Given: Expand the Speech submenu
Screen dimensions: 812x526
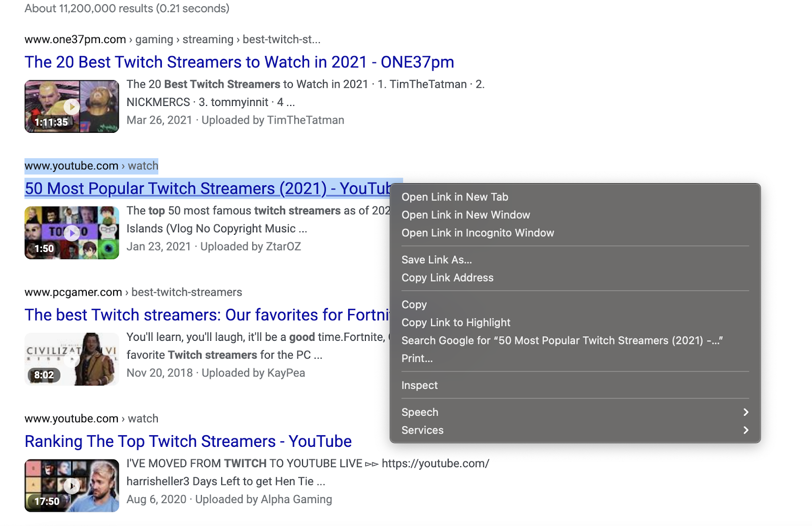Looking at the screenshot, I should click(575, 412).
